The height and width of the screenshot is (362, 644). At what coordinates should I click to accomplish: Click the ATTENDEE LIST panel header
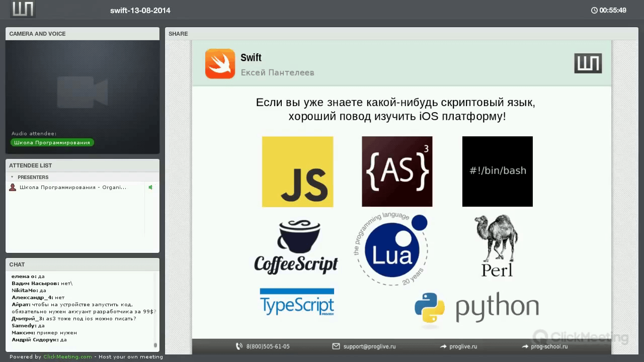83,165
